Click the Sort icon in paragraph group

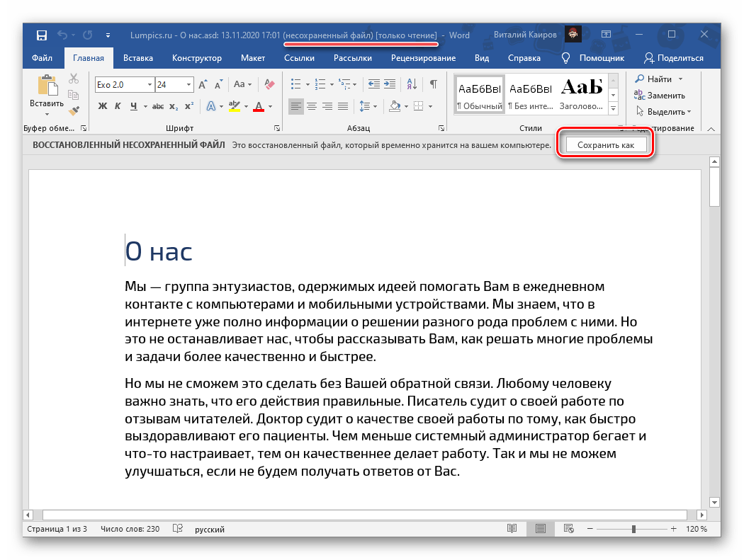(x=415, y=84)
